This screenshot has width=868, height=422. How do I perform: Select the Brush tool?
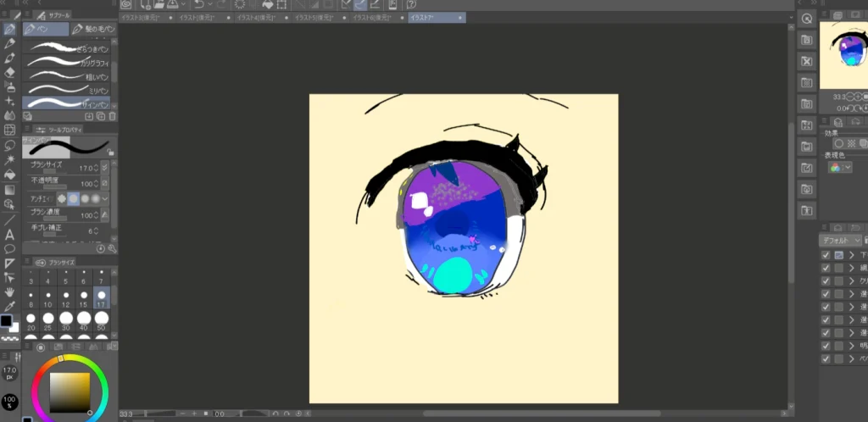click(9, 58)
